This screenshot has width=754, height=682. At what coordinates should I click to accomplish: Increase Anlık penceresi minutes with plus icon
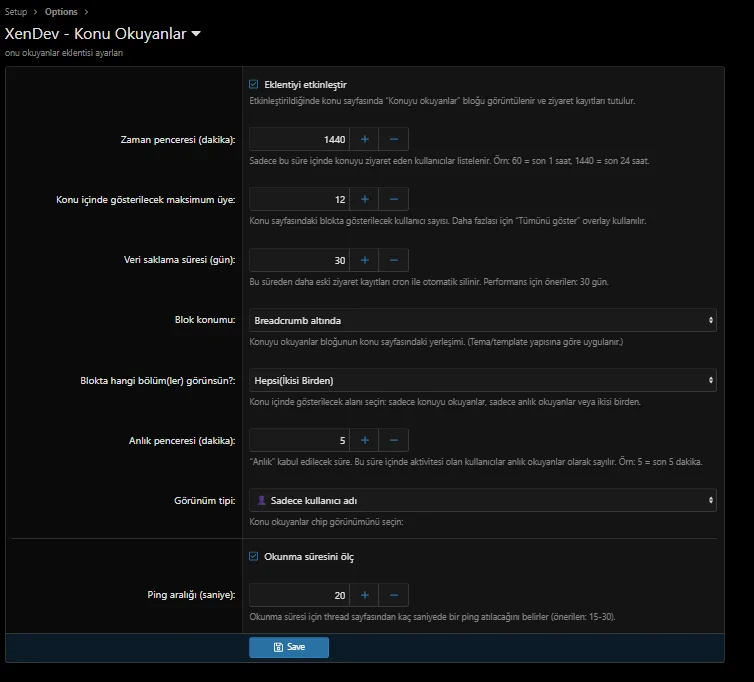(x=364, y=440)
